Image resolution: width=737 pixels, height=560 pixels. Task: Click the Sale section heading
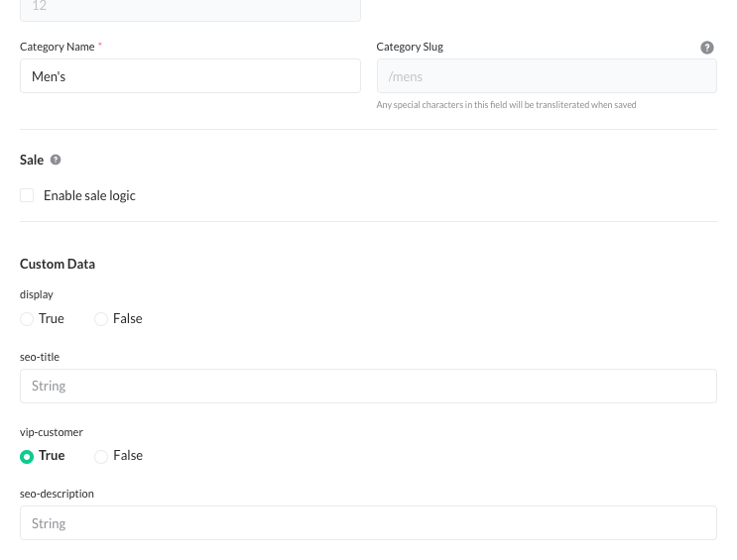click(32, 160)
